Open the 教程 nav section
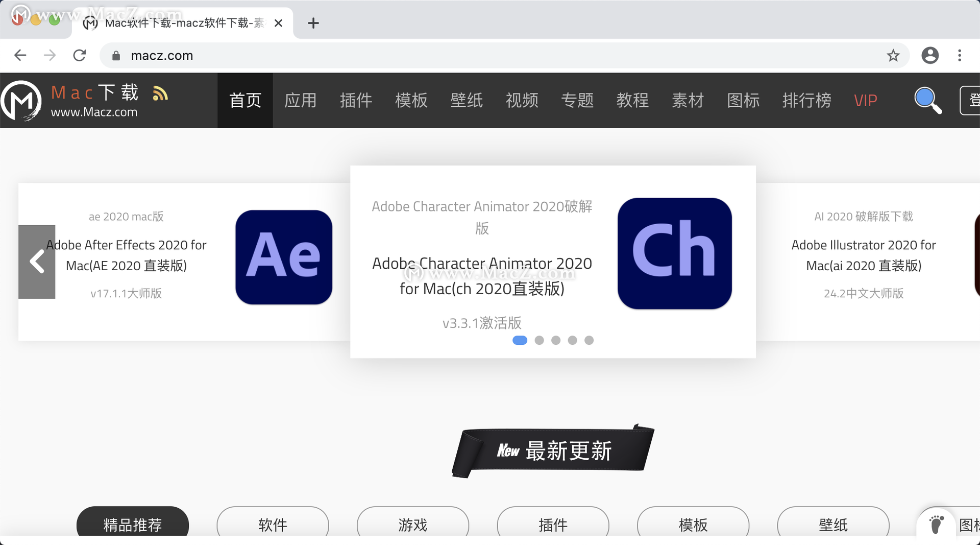This screenshot has width=980, height=545. coord(632,100)
